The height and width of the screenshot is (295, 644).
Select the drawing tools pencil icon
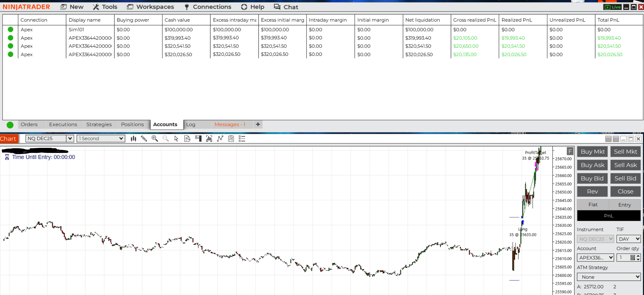click(x=144, y=139)
